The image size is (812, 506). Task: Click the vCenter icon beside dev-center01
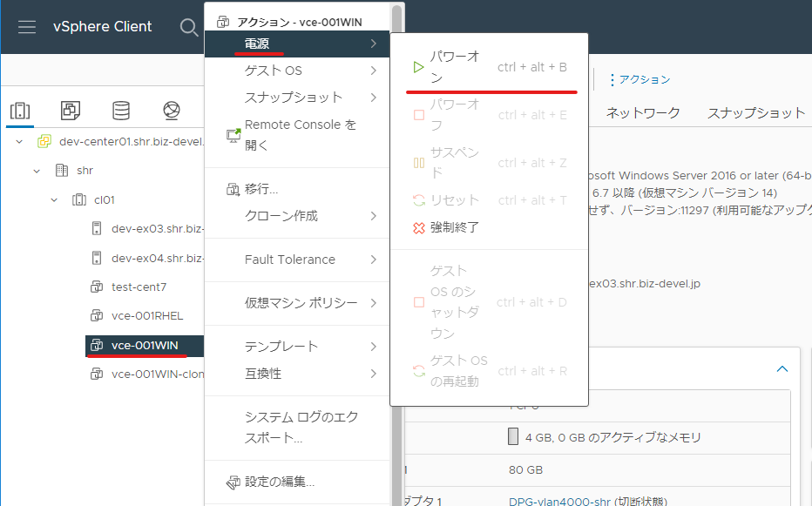[44, 141]
